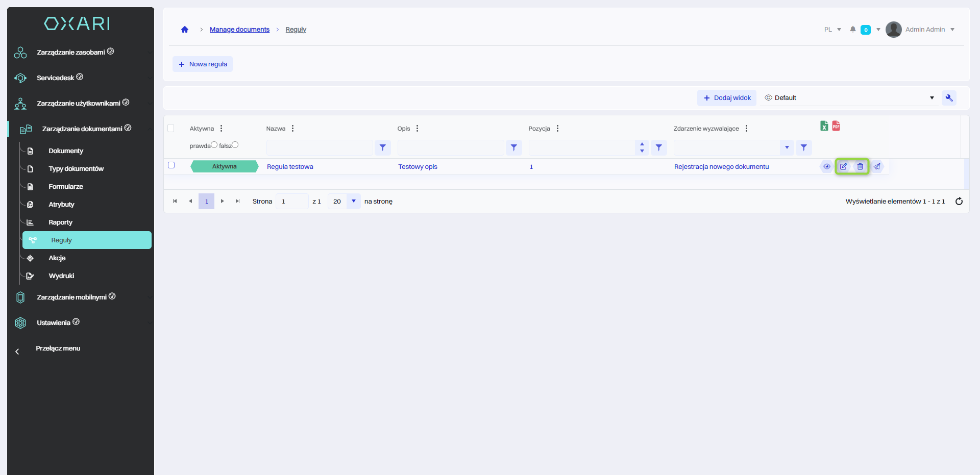This screenshot has height=475, width=980.
Task: Open Akcje in the sidebar menu
Action: click(57, 258)
